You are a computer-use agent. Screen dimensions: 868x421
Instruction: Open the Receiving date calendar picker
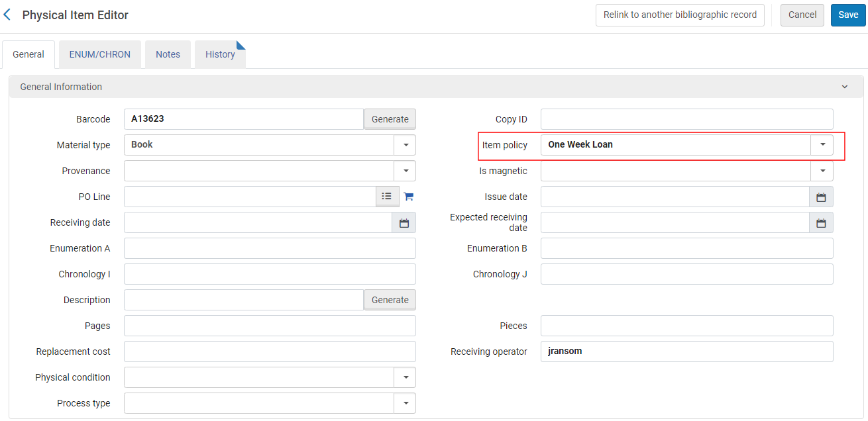point(404,223)
